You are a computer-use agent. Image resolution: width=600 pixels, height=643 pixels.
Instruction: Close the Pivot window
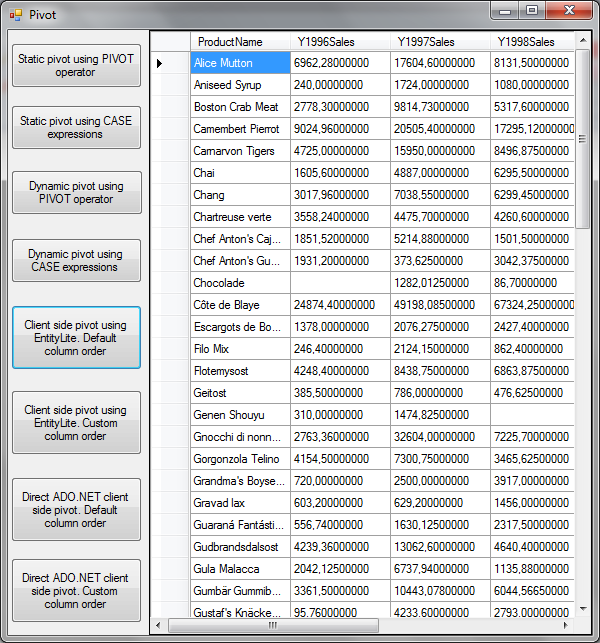click(569, 11)
